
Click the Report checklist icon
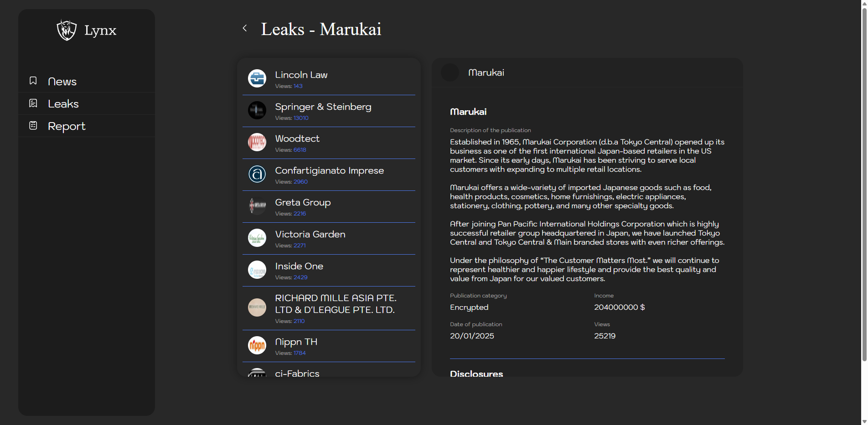pos(33,126)
